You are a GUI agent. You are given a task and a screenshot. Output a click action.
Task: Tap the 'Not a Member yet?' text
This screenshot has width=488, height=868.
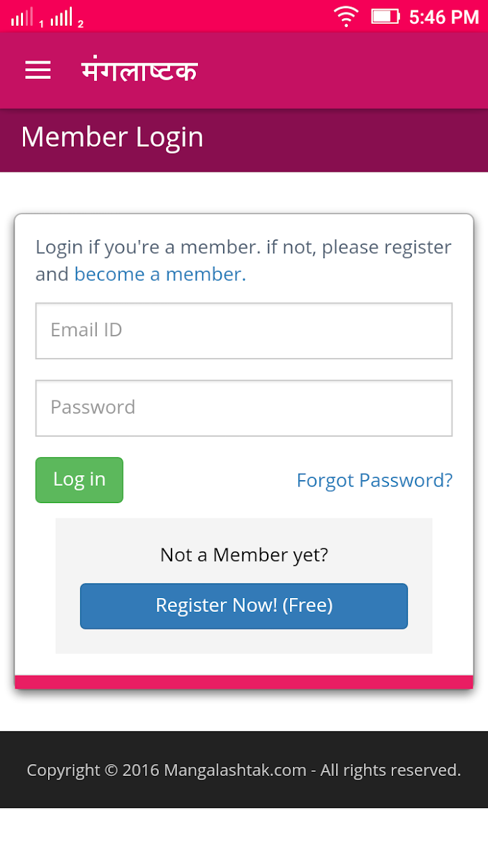(x=244, y=555)
